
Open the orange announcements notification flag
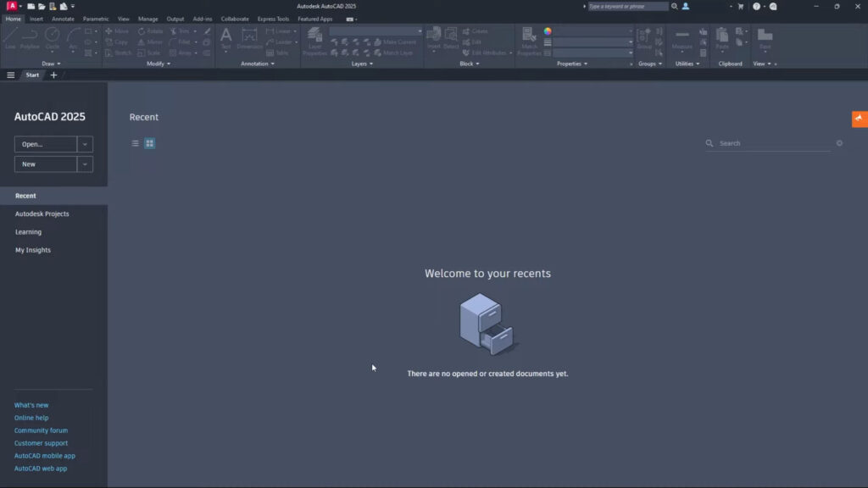tap(860, 119)
